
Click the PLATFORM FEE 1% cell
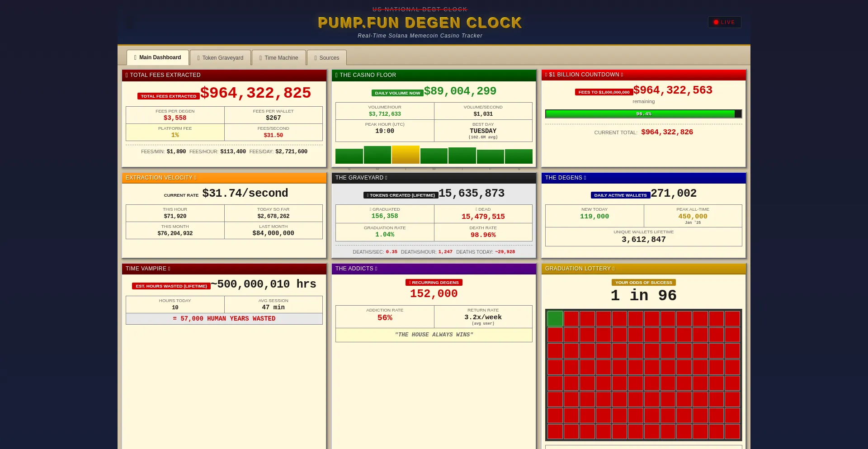[x=175, y=132]
